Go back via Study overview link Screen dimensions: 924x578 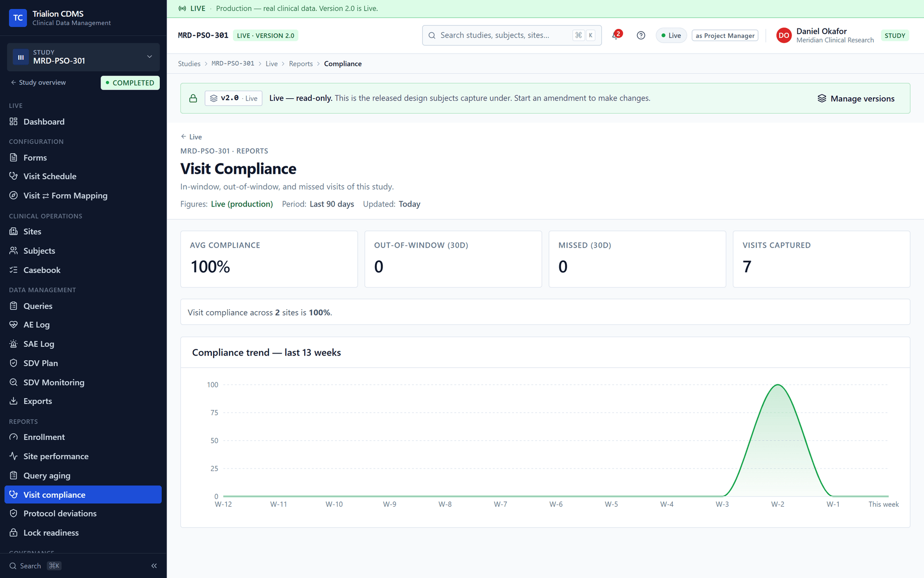(x=38, y=82)
